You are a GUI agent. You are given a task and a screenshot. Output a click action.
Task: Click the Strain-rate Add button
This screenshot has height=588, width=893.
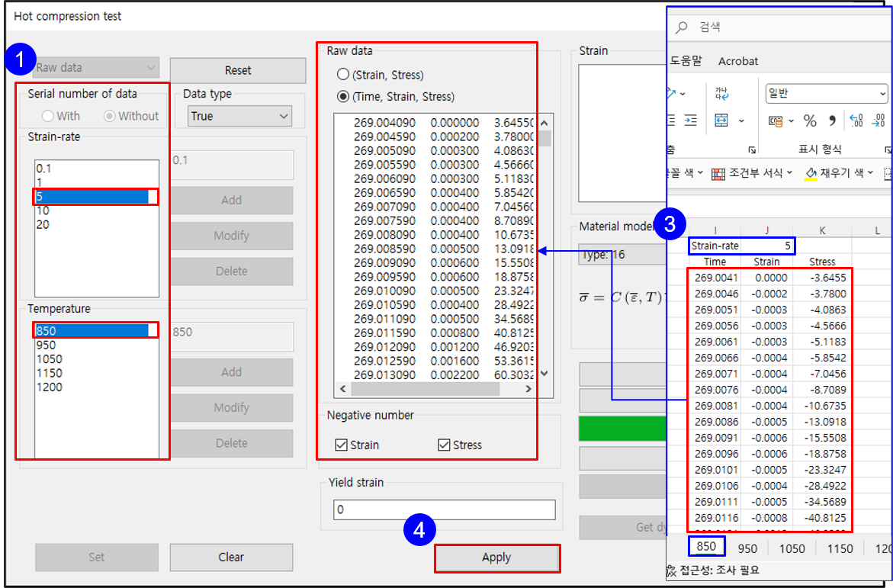coord(231,201)
